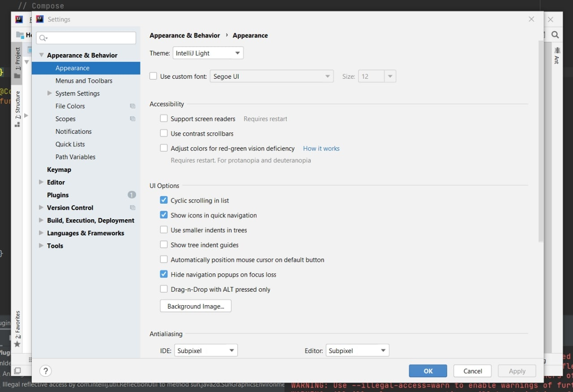Switch to the Keymap settings page
Screen dimensions: 573x392
pyautogui.click(x=59, y=169)
